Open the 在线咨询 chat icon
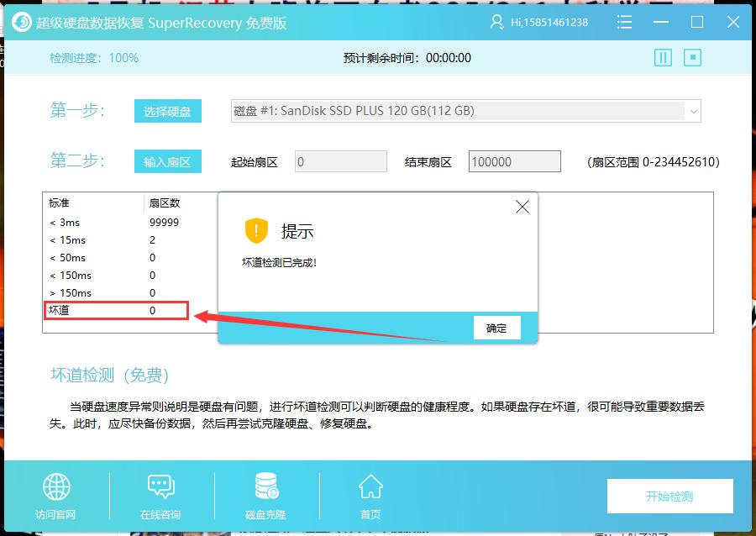Screen dimensions: 756x536 coord(160,486)
